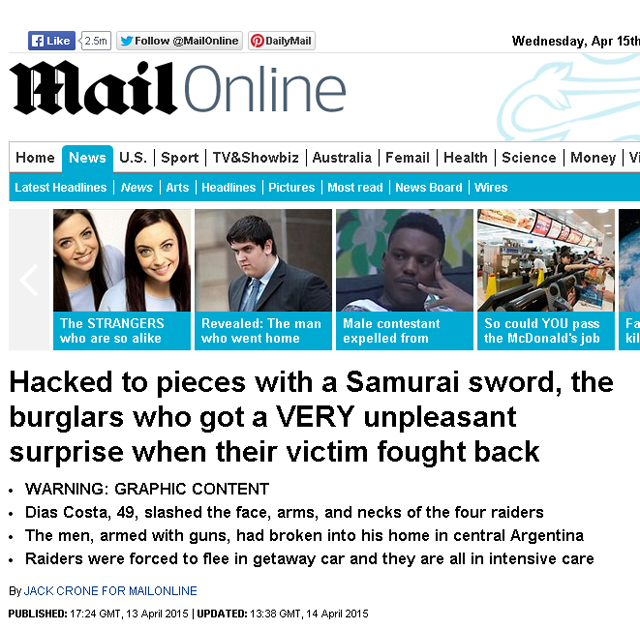Click the Twitter Follow @MailOnline button

(180, 41)
